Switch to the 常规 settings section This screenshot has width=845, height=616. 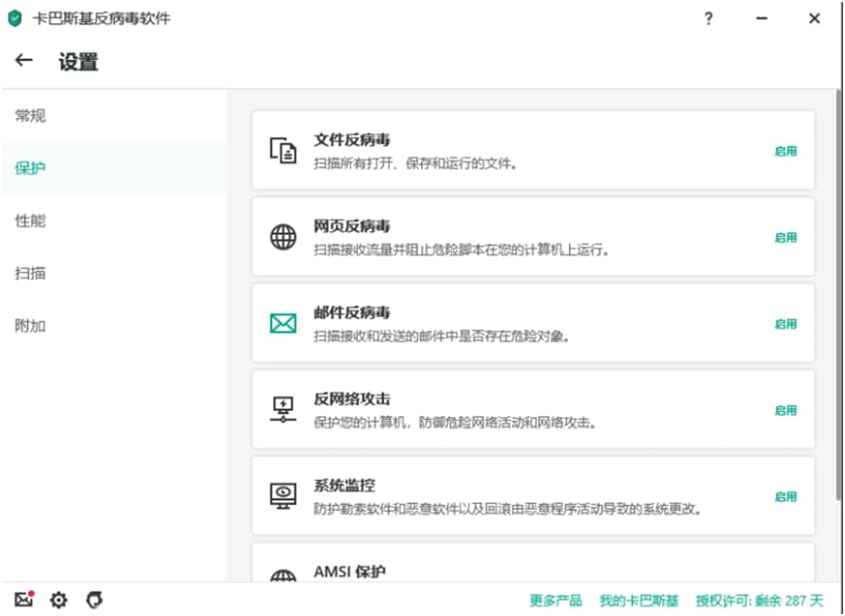31,116
